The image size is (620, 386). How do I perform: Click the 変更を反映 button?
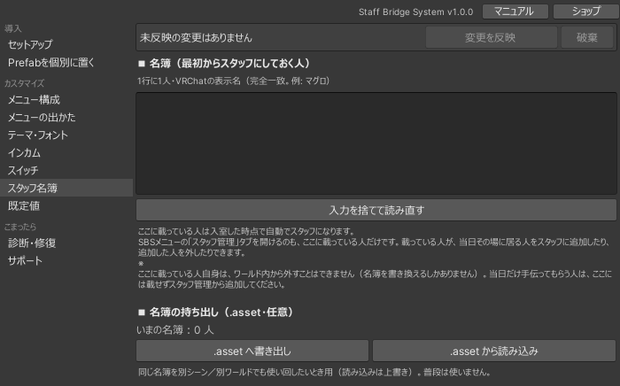click(491, 38)
